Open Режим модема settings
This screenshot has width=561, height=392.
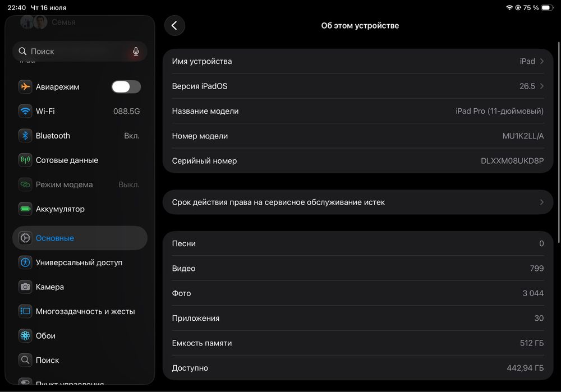80,185
